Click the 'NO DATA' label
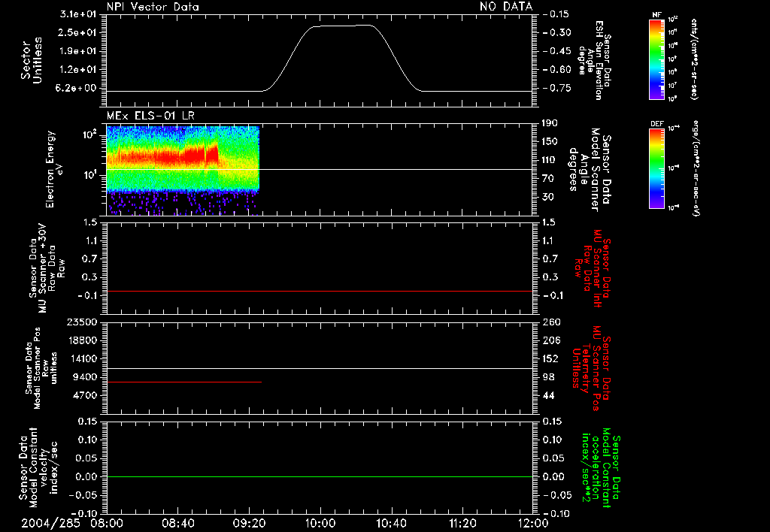770x532 pixels. 506,6
